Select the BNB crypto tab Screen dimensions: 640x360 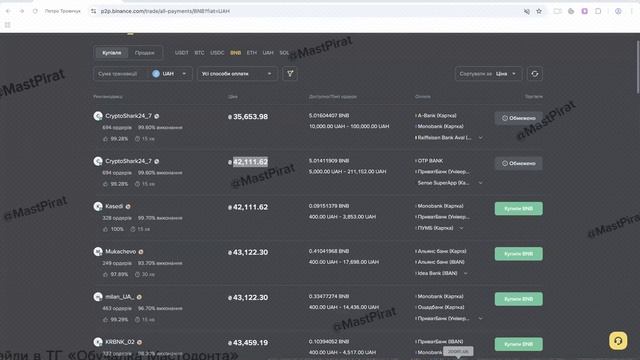236,53
